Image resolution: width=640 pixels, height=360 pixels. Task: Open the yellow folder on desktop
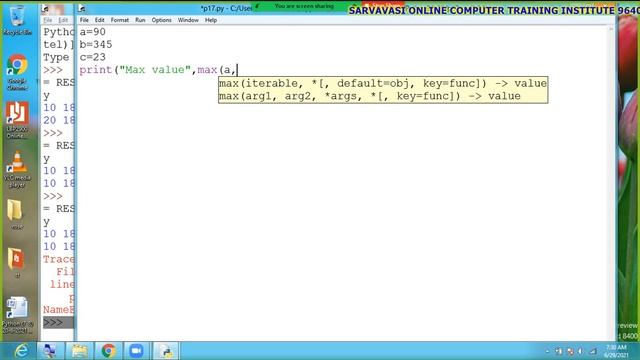(16, 213)
